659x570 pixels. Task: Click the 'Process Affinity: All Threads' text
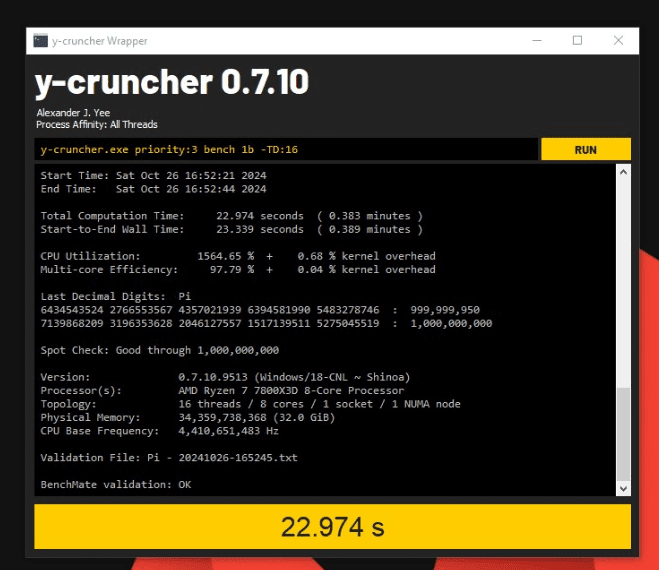click(x=97, y=124)
